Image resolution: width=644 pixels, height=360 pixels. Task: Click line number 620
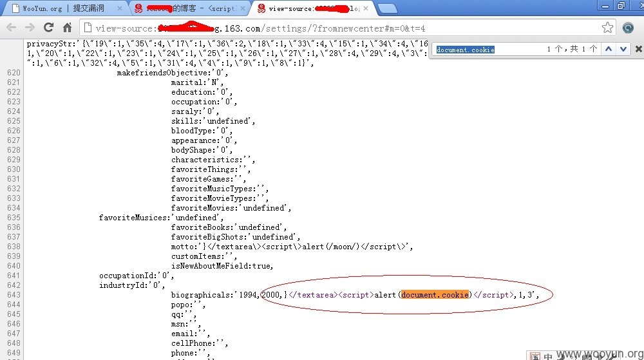pyautogui.click(x=14, y=73)
